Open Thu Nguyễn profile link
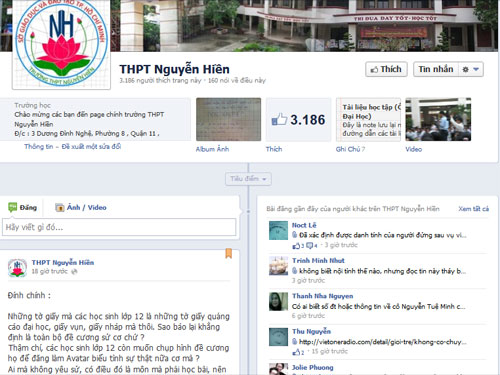Viewport: 500px width, 375px height. coord(311,331)
